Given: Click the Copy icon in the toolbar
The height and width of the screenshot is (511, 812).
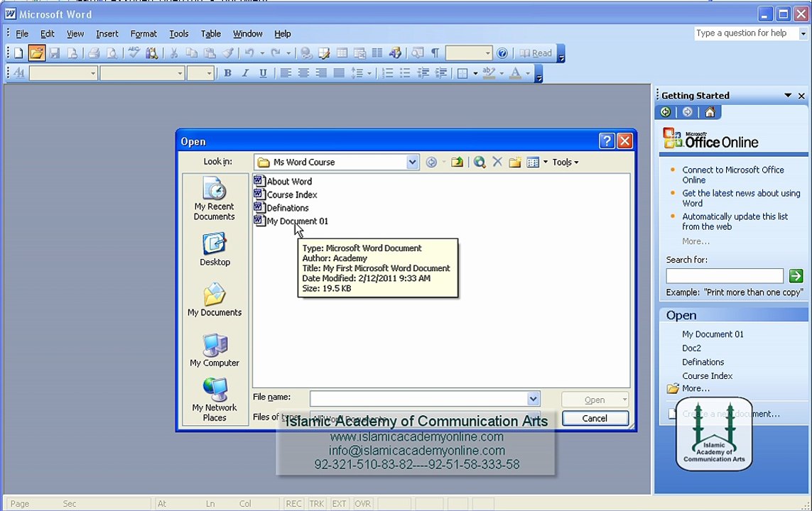Looking at the screenshot, I should pyautogui.click(x=192, y=53).
